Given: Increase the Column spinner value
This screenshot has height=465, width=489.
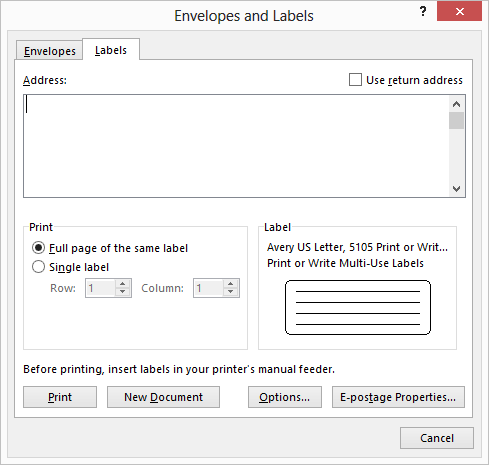Looking at the screenshot, I should (x=230, y=284).
